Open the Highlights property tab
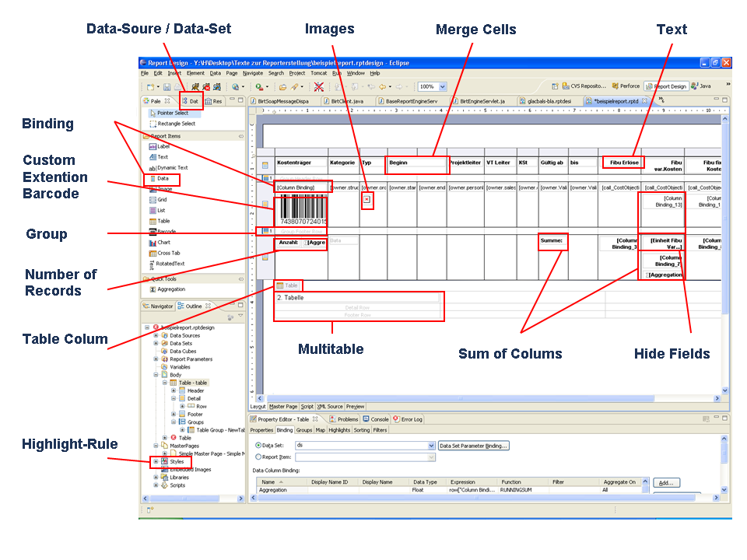The image size is (747, 560). pos(339,430)
